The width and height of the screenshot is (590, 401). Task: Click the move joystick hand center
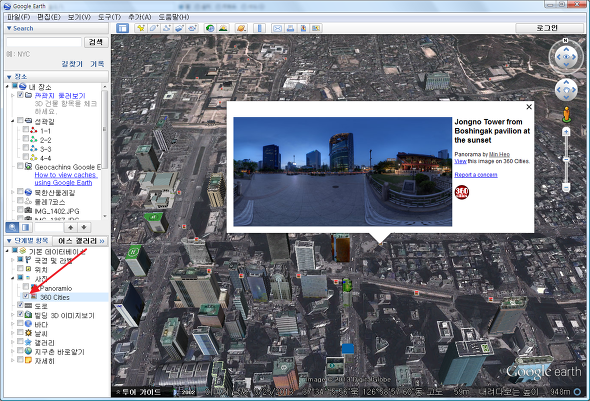[566, 90]
